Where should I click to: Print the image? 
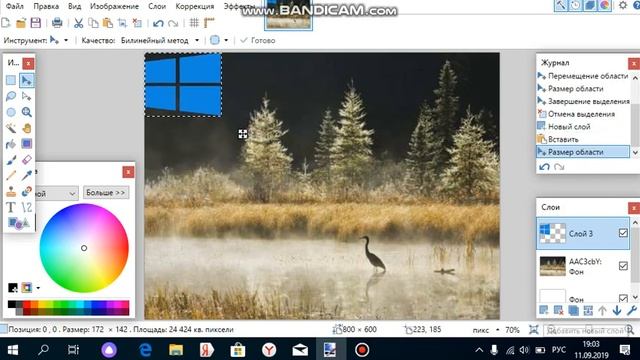pyautogui.click(x=57, y=23)
